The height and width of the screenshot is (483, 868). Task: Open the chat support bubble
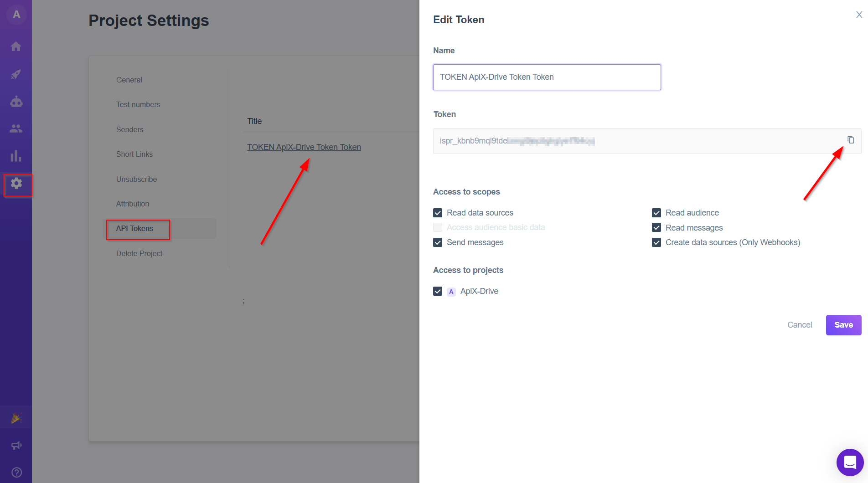coord(850,462)
